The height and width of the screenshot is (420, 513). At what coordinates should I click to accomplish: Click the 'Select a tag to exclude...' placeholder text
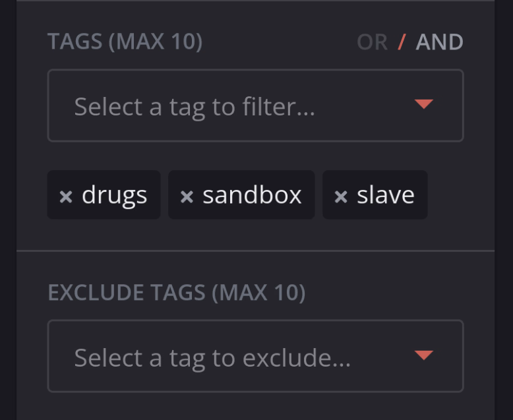click(212, 357)
